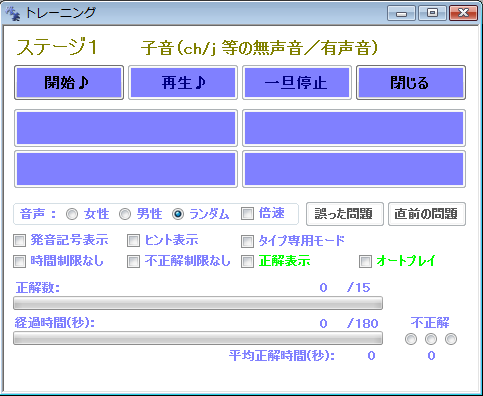Click the 再生♪ playback button
This screenshot has width=483, height=396.
(x=183, y=82)
